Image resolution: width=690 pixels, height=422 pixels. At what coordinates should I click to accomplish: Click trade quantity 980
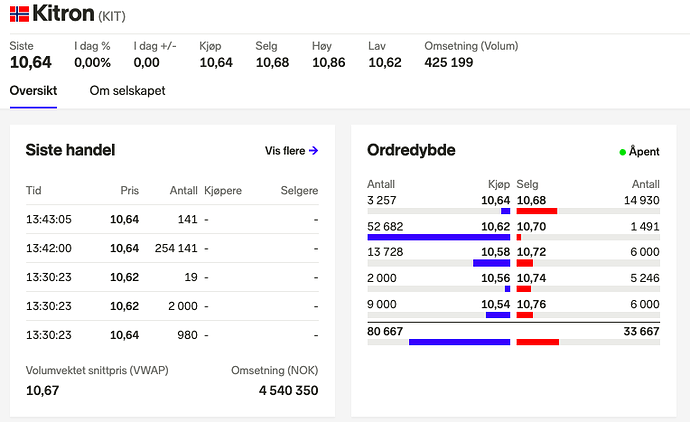pyautogui.click(x=187, y=335)
